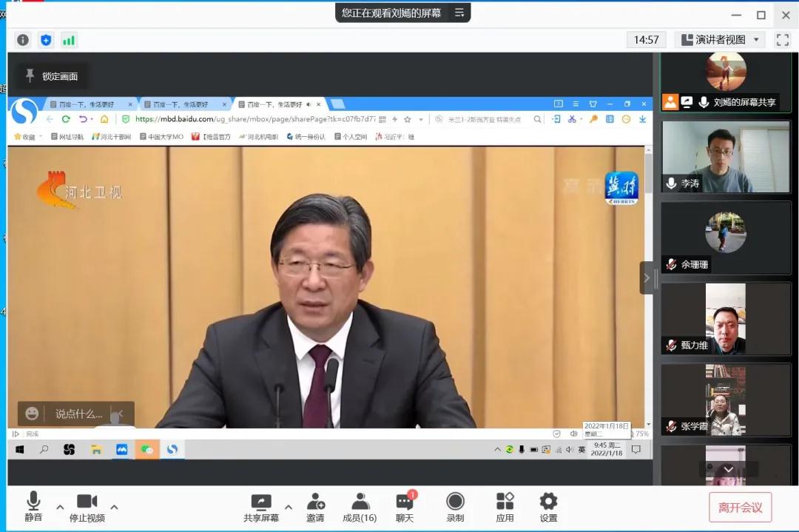The image size is (799, 532).
Task: Open the meeting info icon
Action: coord(23,40)
